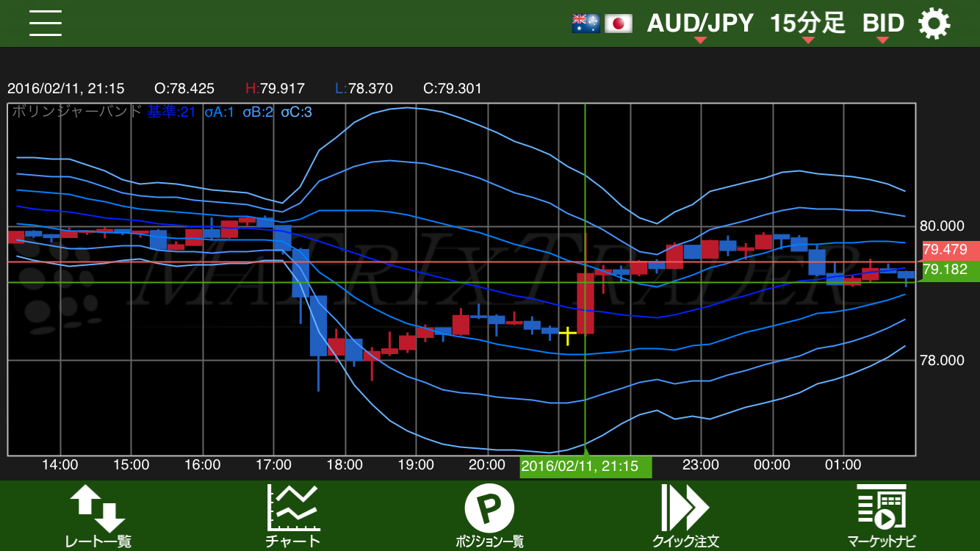The height and width of the screenshot is (551, 980).
Task: Open the hamburger menu
Action: click(46, 24)
